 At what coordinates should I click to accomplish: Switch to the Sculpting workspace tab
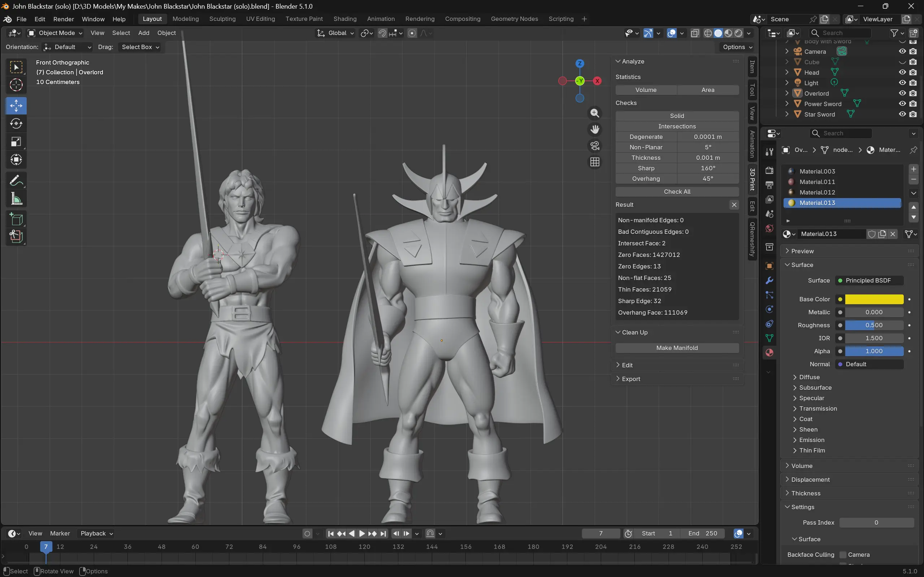click(x=222, y=19)
